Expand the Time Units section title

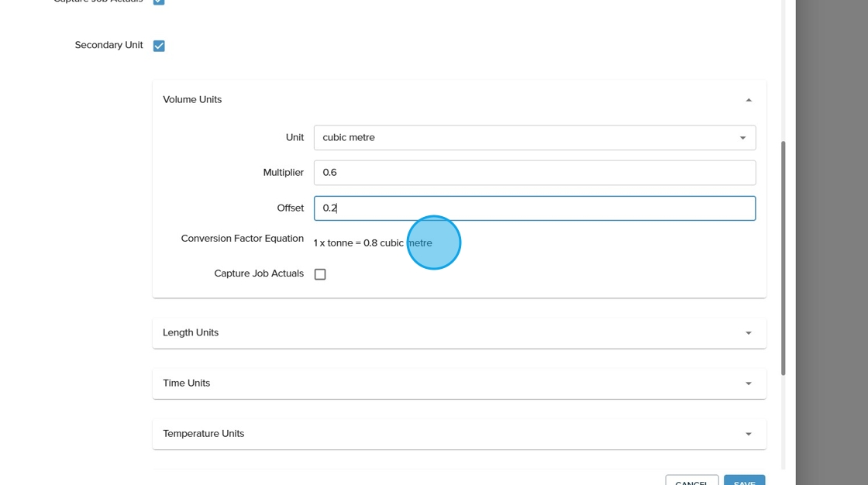(x=187, y=384)
